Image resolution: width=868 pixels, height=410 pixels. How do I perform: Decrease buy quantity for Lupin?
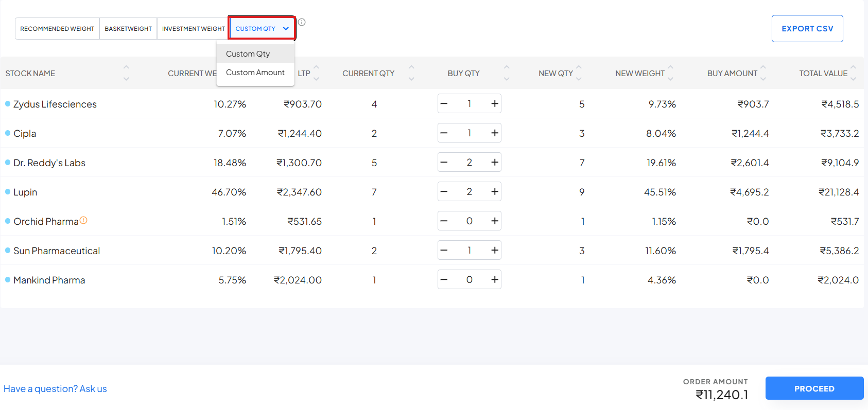pyautogui.click(x=444, y=191)
